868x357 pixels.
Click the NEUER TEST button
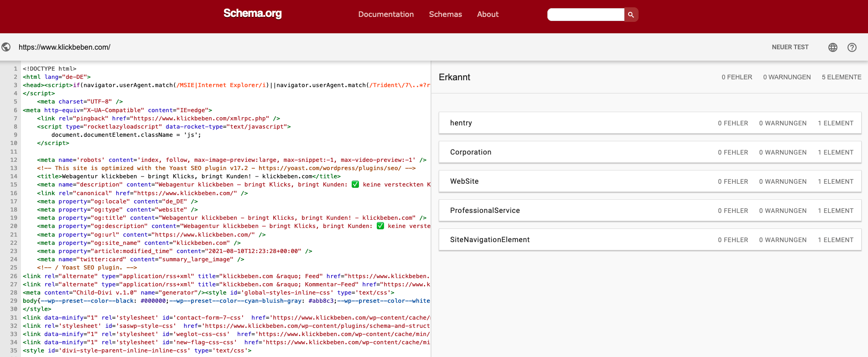coord(790,47)
